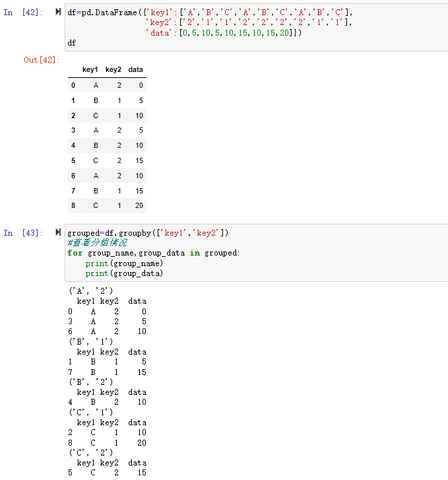Run cell 42 using its run icon
Screen dimensions: 448x480
59,13
